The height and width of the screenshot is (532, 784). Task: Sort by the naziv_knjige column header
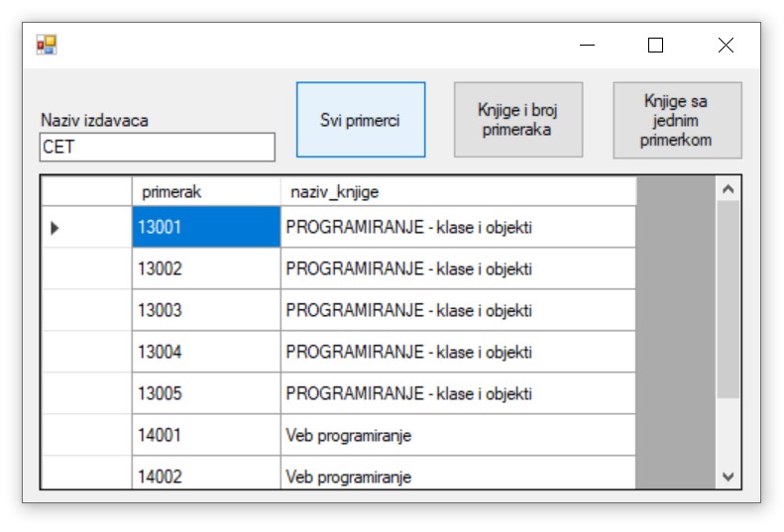(457, 191)
